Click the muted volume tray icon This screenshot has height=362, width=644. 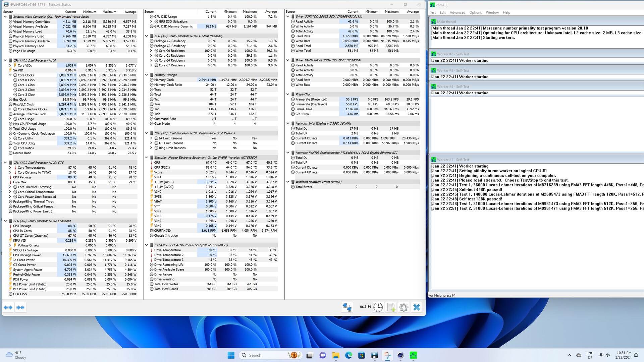click(608, 355)
